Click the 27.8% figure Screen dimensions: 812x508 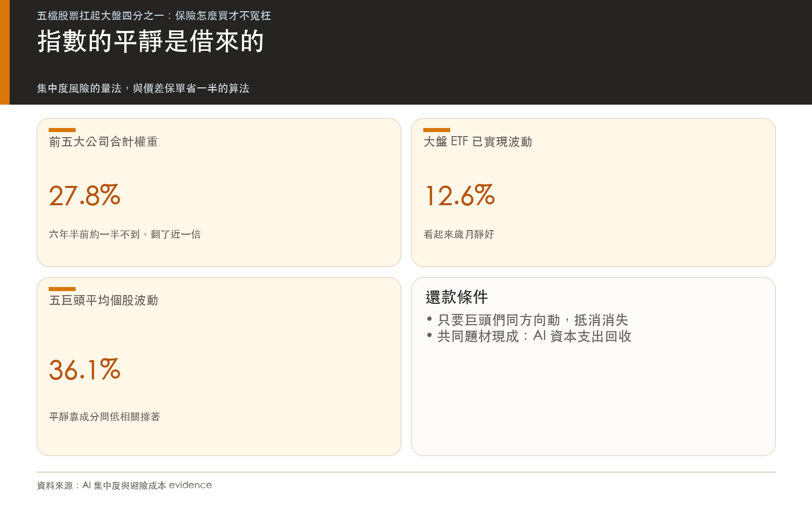point(85,196)
